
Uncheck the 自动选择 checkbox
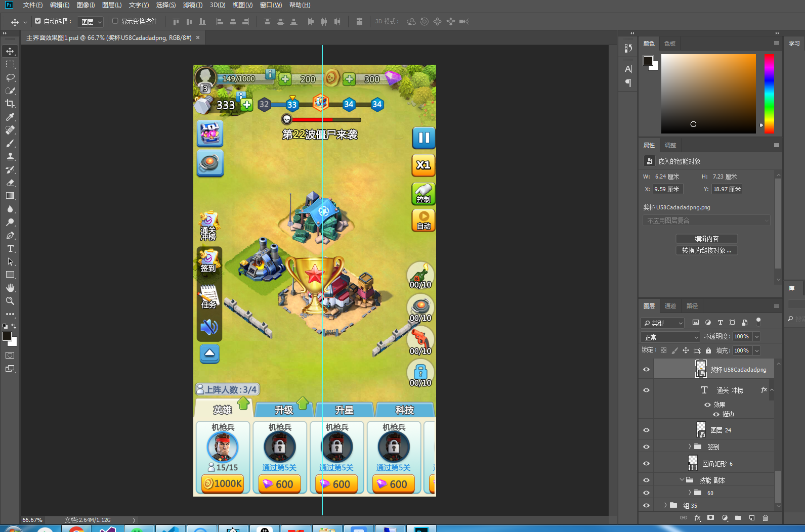coord(38,21)
